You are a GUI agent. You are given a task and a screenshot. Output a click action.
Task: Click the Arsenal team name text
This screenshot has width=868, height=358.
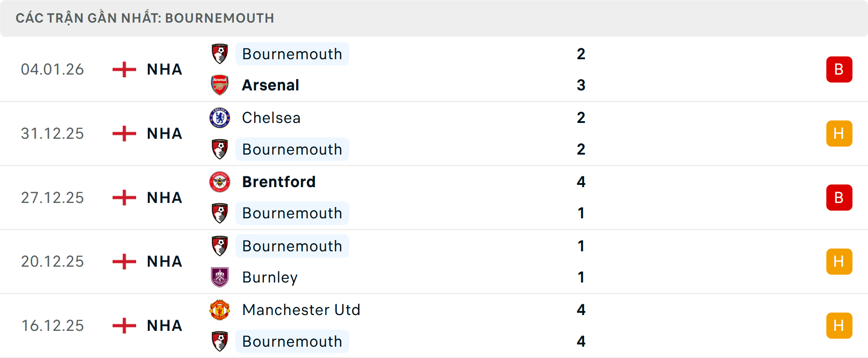point(270,85)
